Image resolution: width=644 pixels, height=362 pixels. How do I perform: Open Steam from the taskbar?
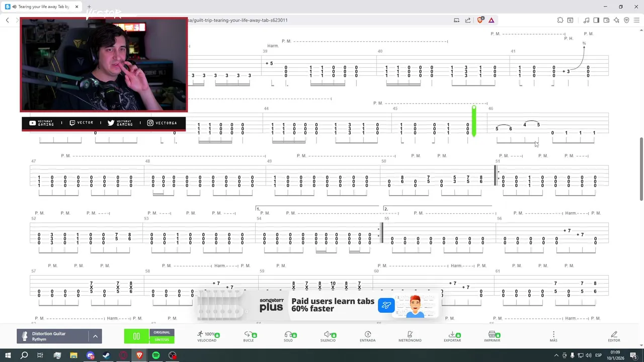107,355
